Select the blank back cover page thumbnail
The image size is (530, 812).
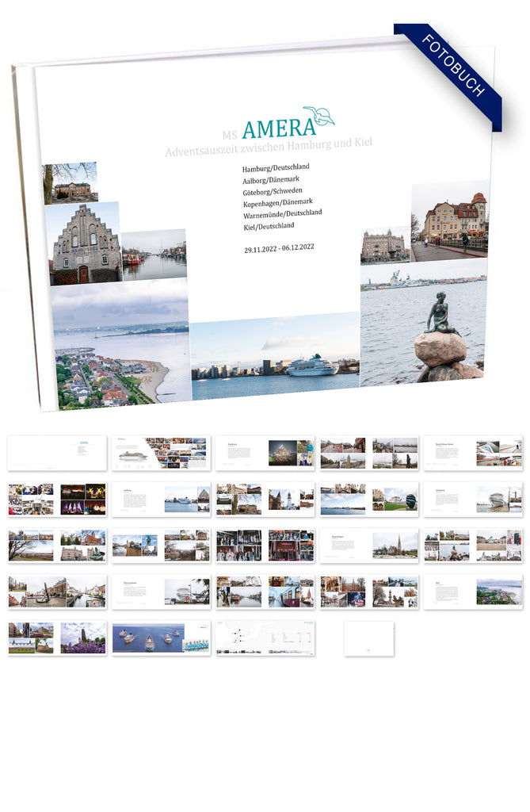[x=368, y=638]
